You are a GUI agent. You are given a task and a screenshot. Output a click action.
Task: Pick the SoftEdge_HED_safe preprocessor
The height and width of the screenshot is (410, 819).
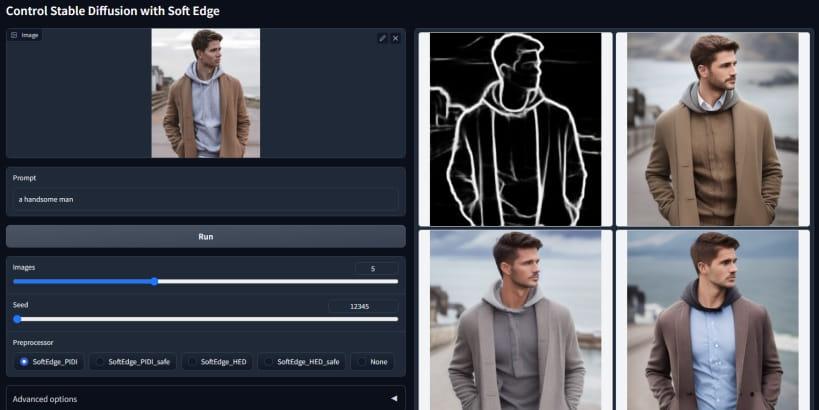coord(267,362)
